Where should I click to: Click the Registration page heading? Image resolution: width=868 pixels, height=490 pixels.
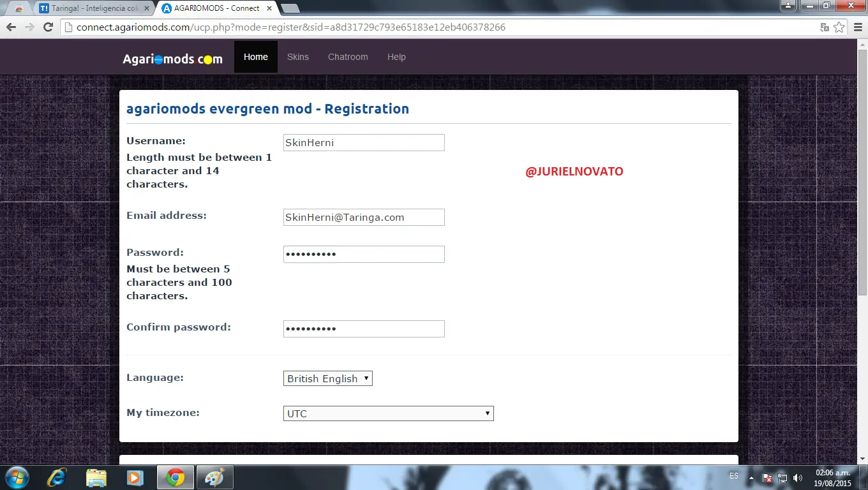[268, 108]
